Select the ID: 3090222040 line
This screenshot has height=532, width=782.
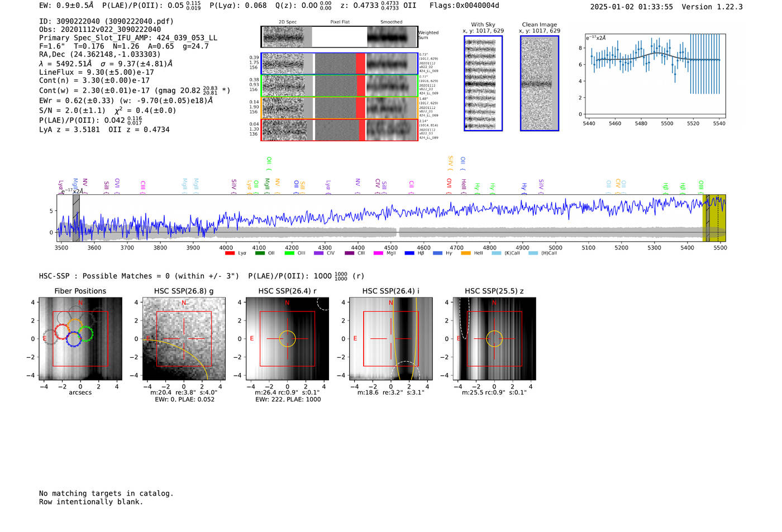click(x=106, y=21)
